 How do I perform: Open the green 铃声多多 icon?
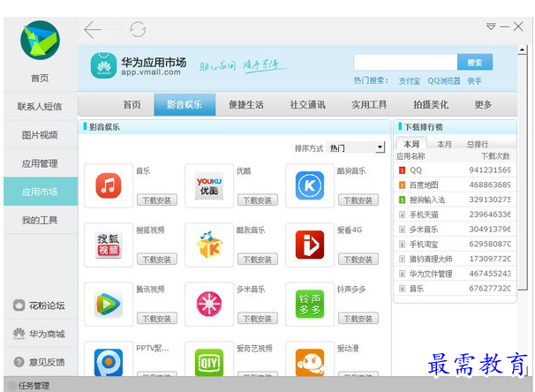310,304
